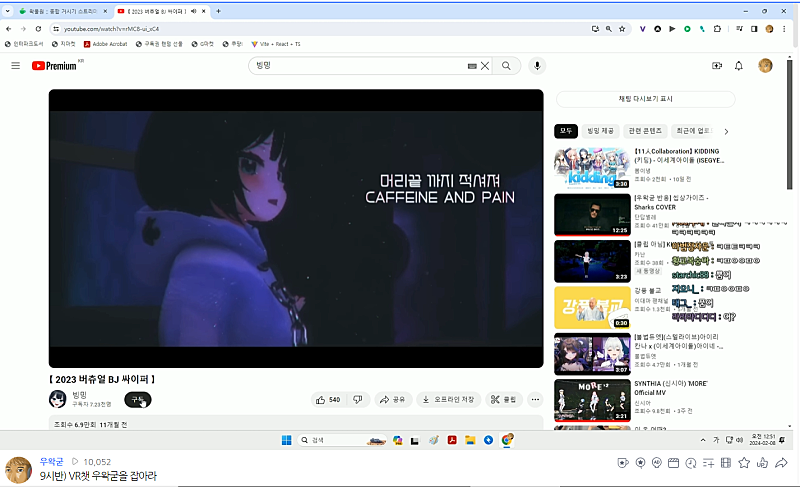The image size is (800, 487).
Task: Open the Chrome extensions puzzle icon
Action: pos(717,29)
